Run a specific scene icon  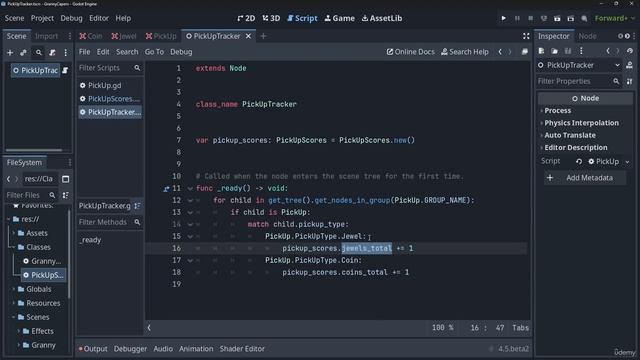click(x=571, y=18)
